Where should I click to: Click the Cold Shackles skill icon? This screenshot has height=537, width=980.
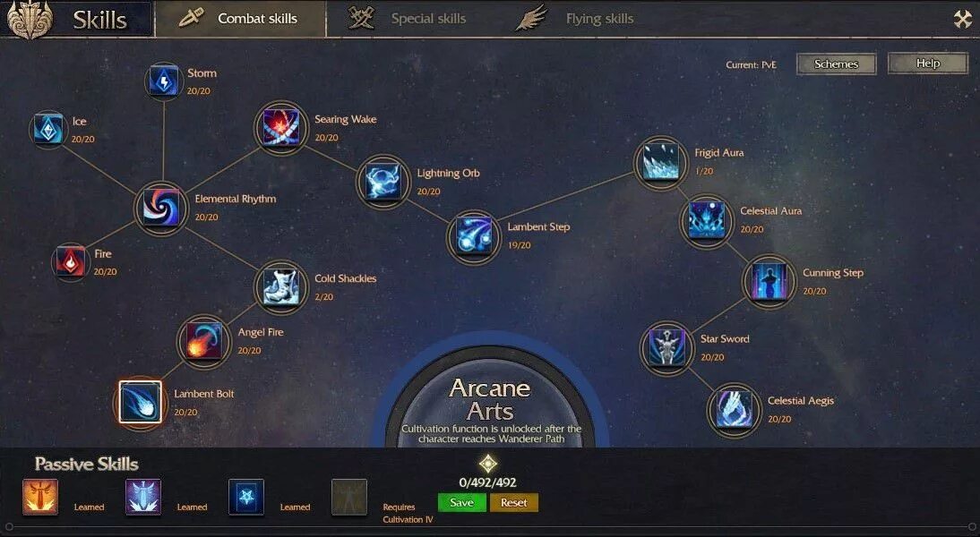pos(281,286)
